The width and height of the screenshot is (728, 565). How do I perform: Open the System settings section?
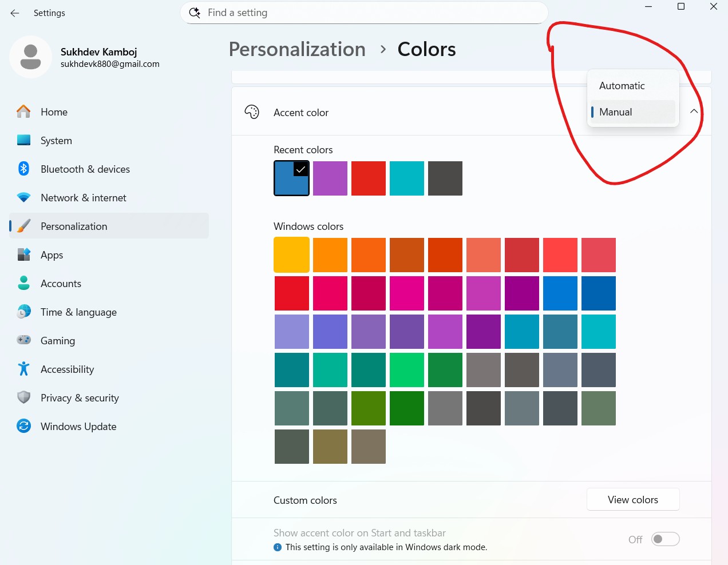tap(56, 140)
